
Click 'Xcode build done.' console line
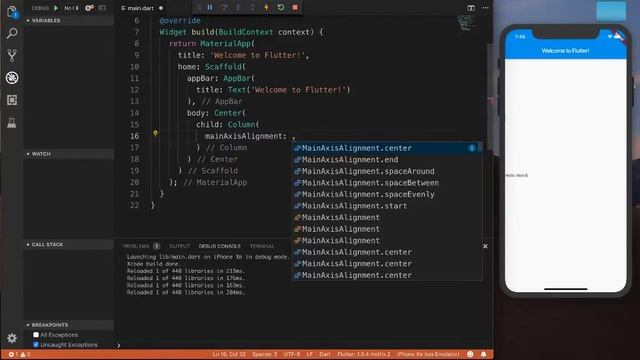tap(153, 264)
